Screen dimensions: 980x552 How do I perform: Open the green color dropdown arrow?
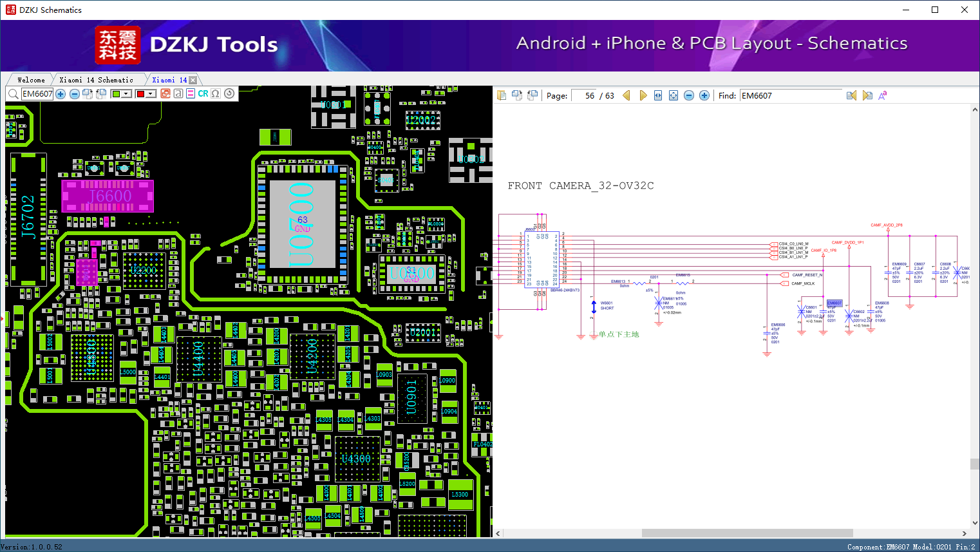pos(127,94)
